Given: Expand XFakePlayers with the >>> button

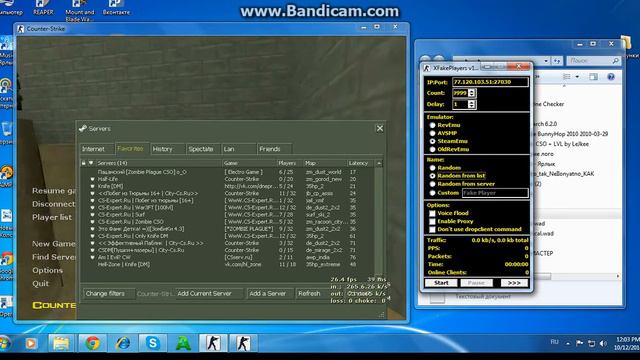Looking at the screenshot, I should point(513,283).
